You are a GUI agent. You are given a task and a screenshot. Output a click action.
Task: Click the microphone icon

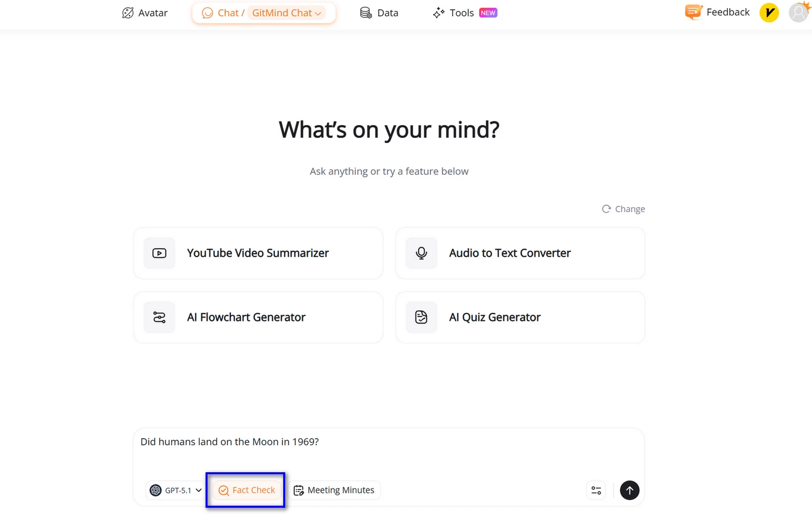pos(421,253)
